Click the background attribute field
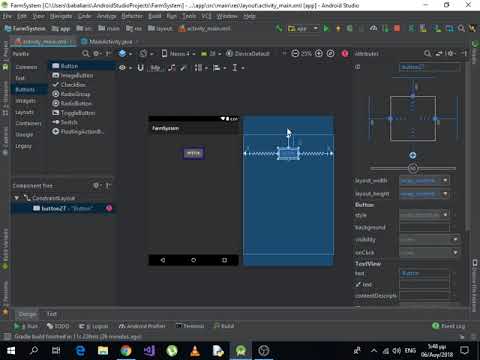Screen dimensions: 480x360 pos(425,227)
